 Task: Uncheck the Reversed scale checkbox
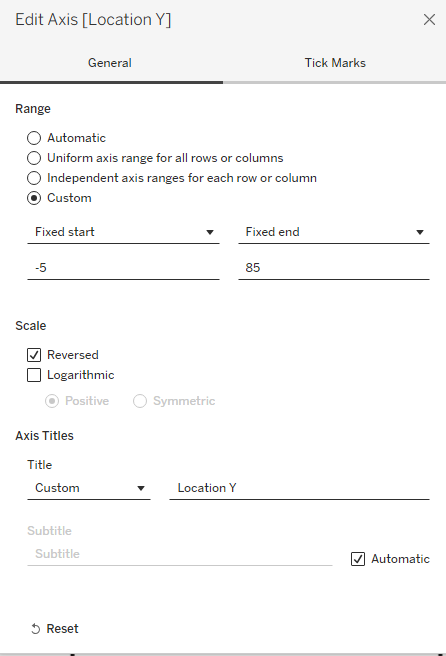point(34,355)
